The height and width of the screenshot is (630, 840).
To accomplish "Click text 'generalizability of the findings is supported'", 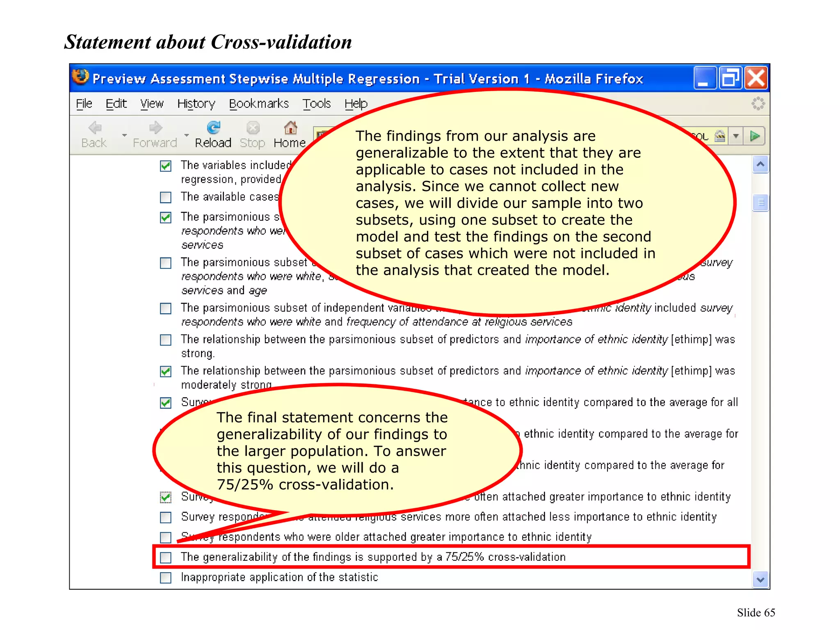I will click(315, 557).
